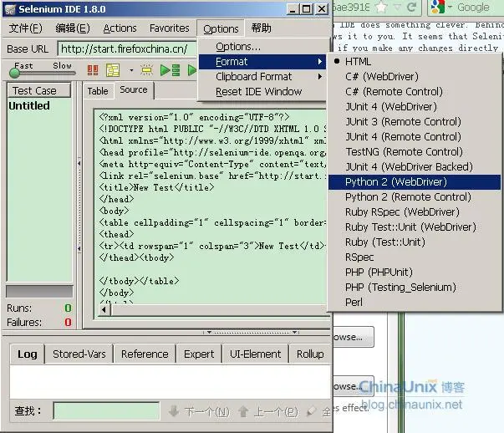
Task: Switch to the Source tab
Action: coord(134,90)
